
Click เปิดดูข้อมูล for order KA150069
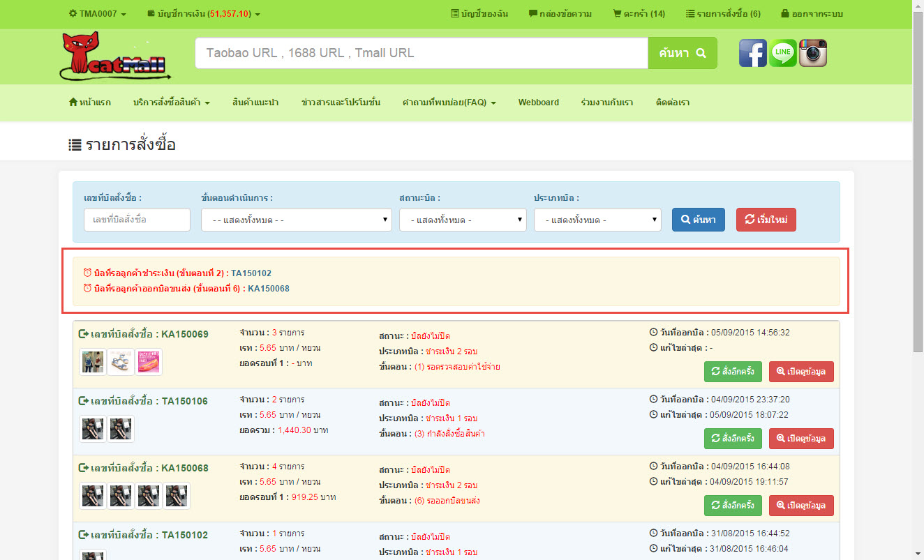801,372
